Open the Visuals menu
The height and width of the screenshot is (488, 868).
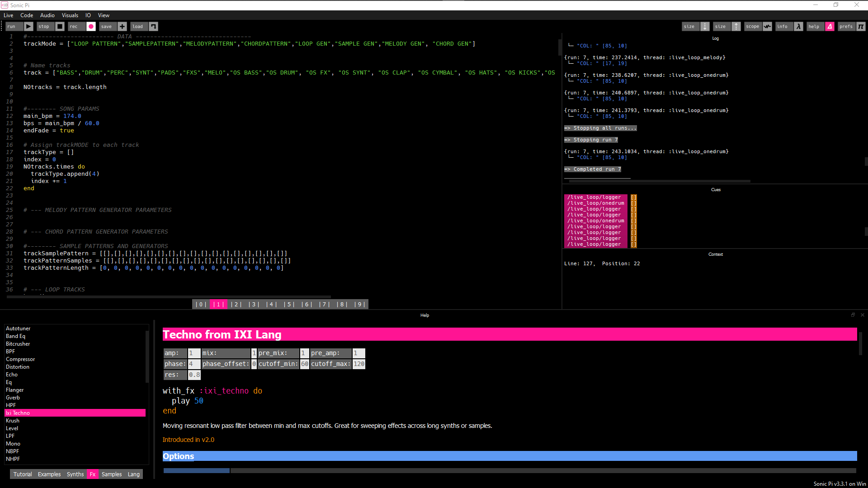pos(70,15)
